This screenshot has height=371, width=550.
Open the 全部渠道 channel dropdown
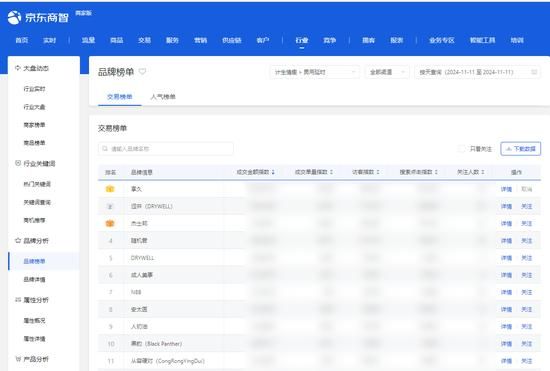click(387, 72)
